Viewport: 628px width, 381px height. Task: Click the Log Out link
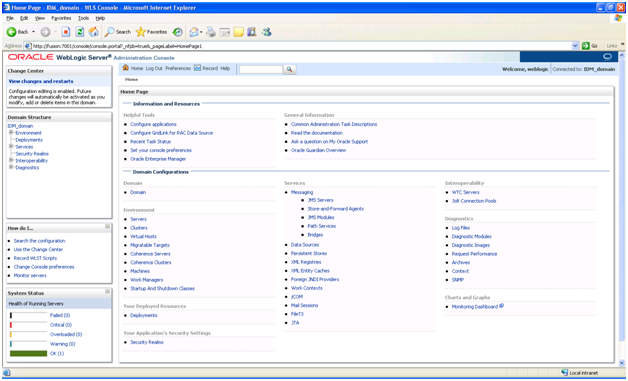[x=154, y=69]
